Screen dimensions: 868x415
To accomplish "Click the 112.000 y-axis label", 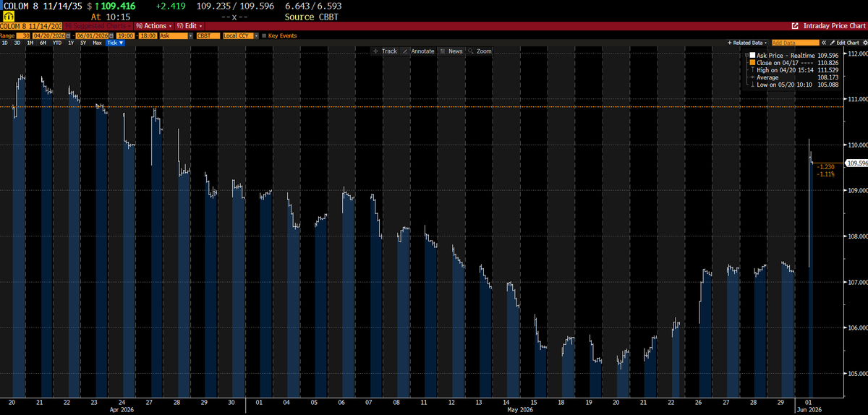I will coord(856,54).
